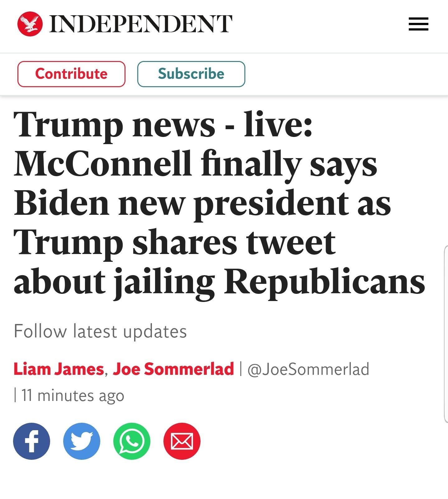This screenshot has height=499, width=448.
Task: Click the 'Follow latest updates' subheading
Action: tap(100, 331)
